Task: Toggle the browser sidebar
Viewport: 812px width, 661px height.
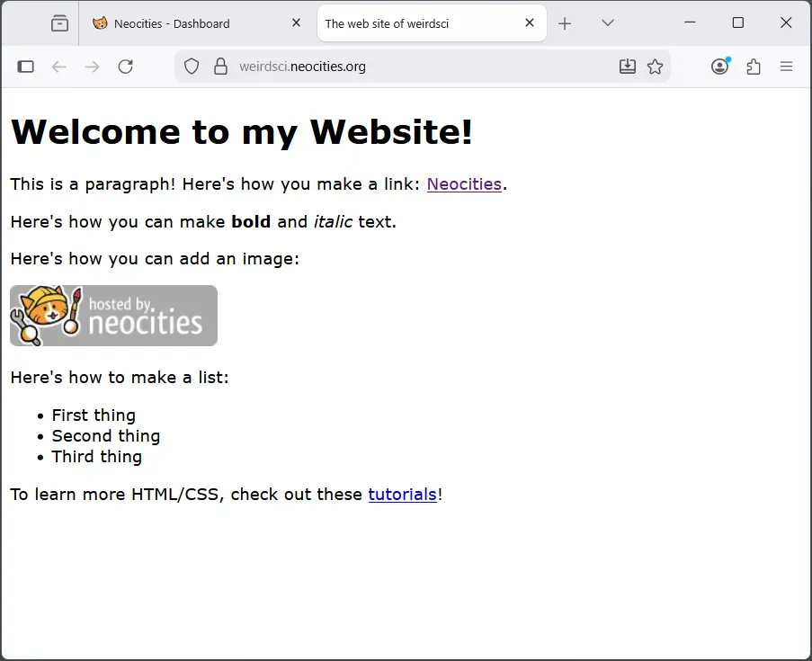Action: 26,66
